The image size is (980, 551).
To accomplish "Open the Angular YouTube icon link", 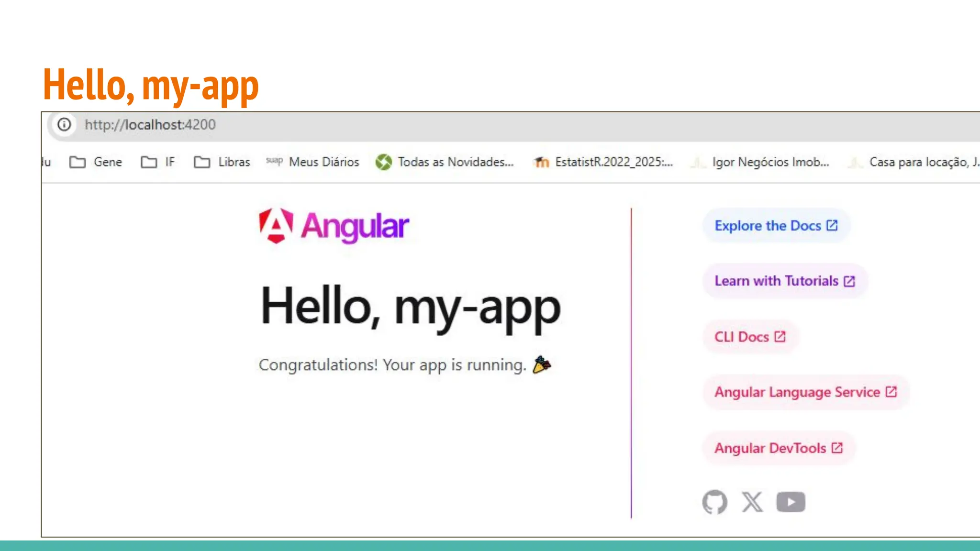I will tap(791, 502).
